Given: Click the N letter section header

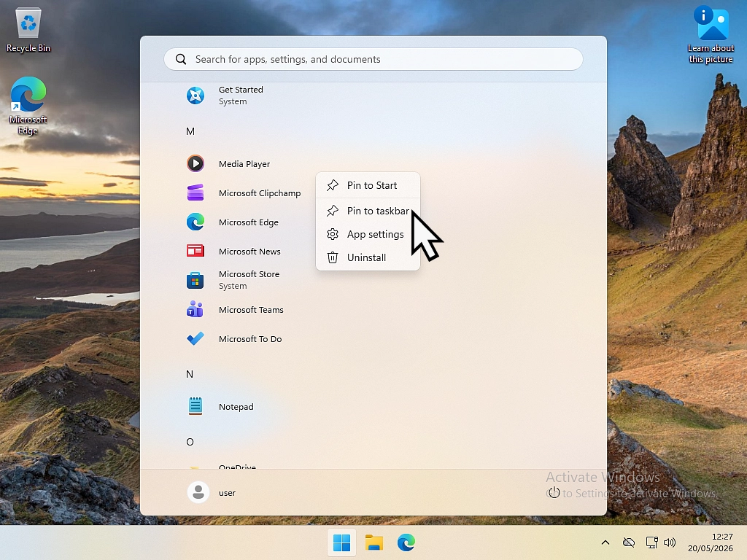Looking at the screenshot, I should 190,374.
